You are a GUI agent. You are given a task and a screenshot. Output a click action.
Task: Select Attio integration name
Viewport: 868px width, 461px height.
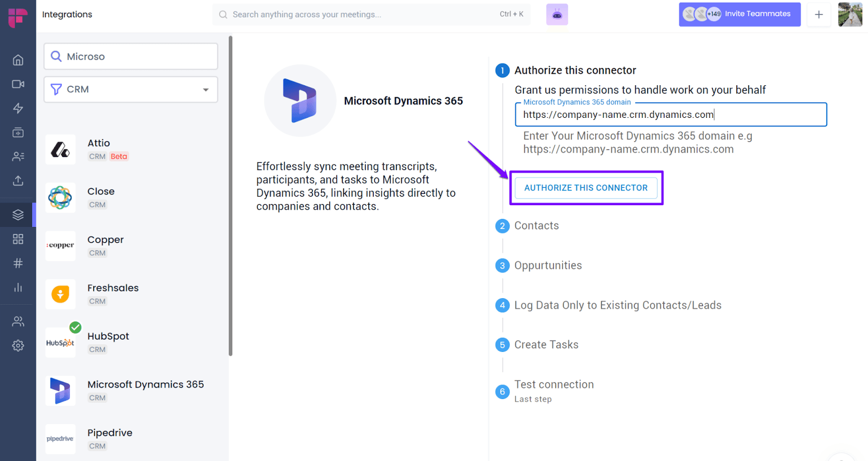click(99, 143)
